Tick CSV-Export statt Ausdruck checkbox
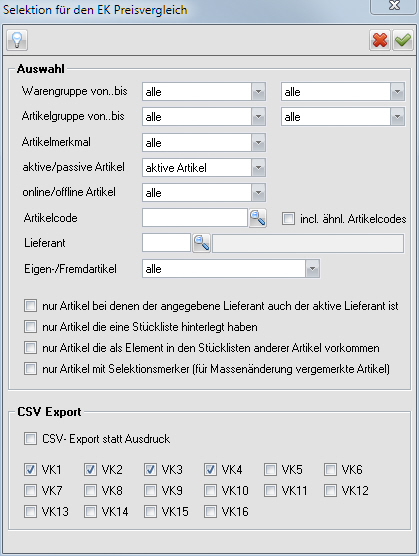This screenshot has height=556, width=419. coord(30,439)
